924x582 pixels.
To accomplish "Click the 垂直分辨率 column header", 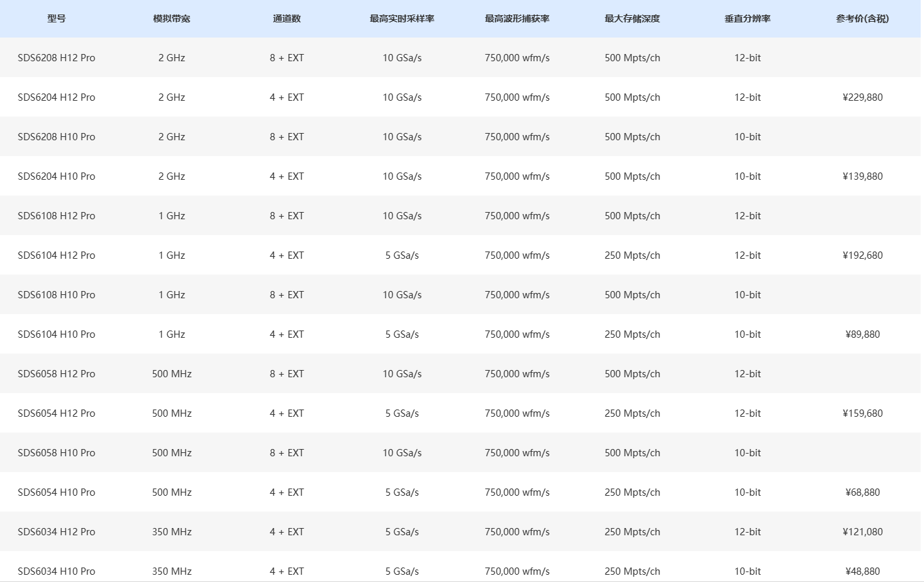I will 748,18.
